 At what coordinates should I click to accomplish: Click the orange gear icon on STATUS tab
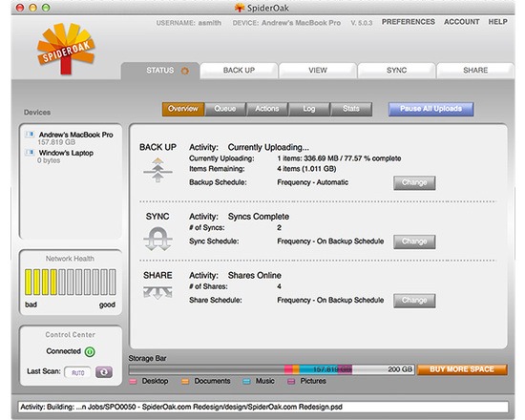[x=185, y=71]
